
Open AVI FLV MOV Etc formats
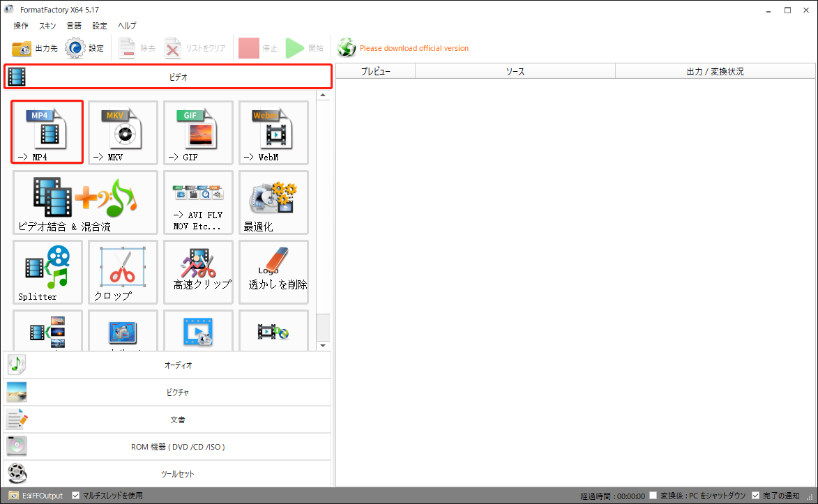click(x=198, y=202)
